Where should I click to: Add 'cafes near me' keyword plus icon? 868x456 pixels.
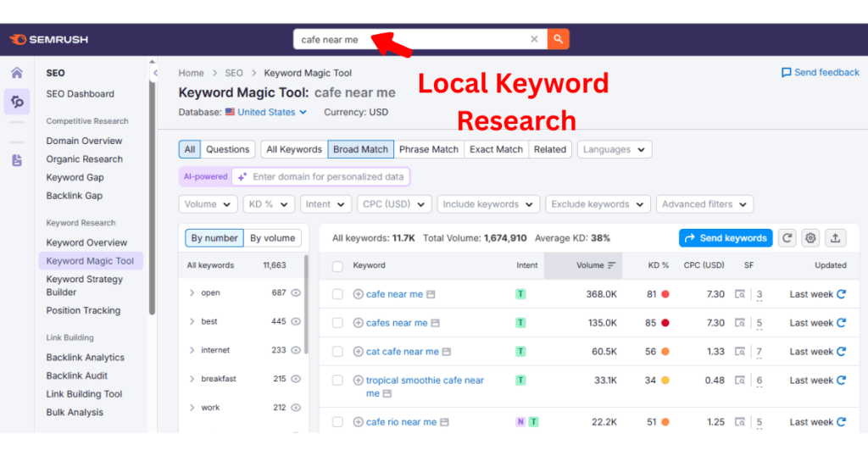click(x=359, y=323)
